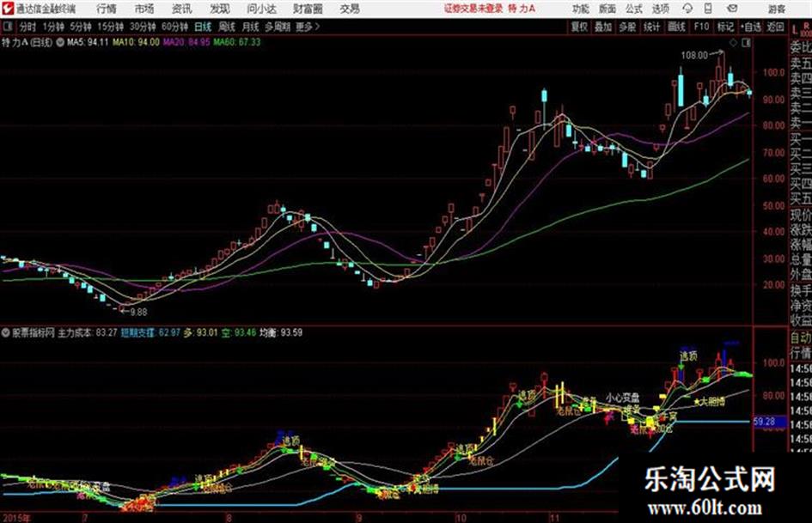Click the ★大胆博 signal label
812x523 pixels.
[709, 401]
